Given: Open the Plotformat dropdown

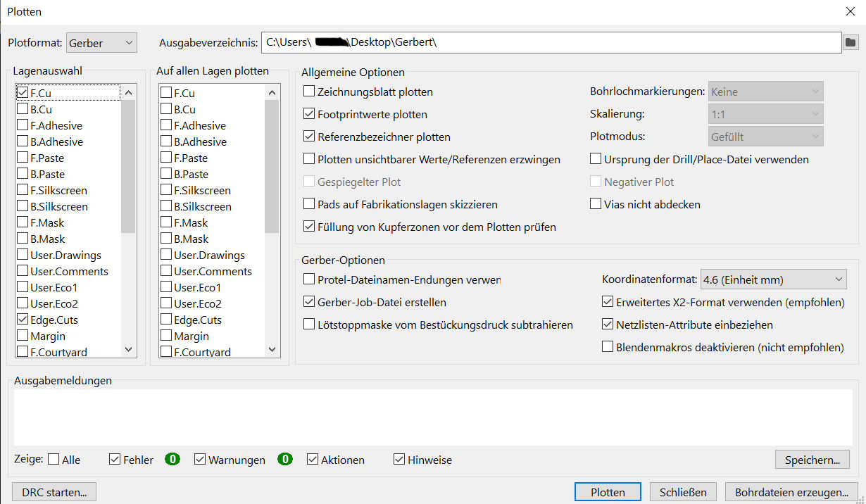Looking at the screenshot, I should point(101,43).
